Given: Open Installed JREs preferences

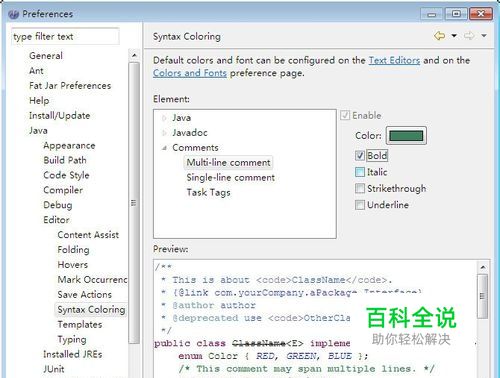Looking at the screenshot, I should coord(73,354).
